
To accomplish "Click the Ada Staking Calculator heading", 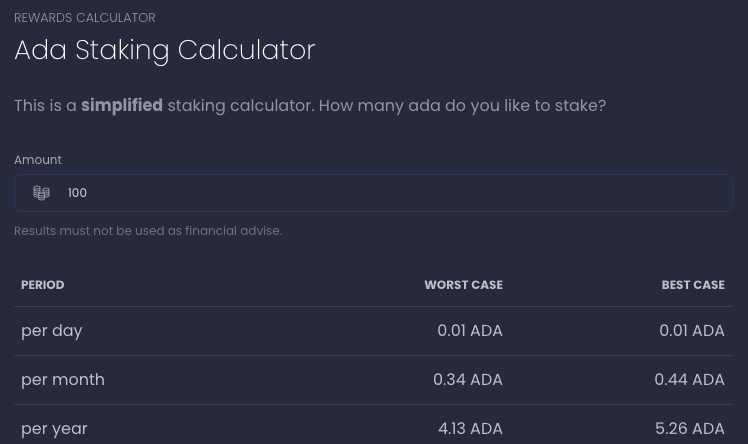I will pos(165,50).
